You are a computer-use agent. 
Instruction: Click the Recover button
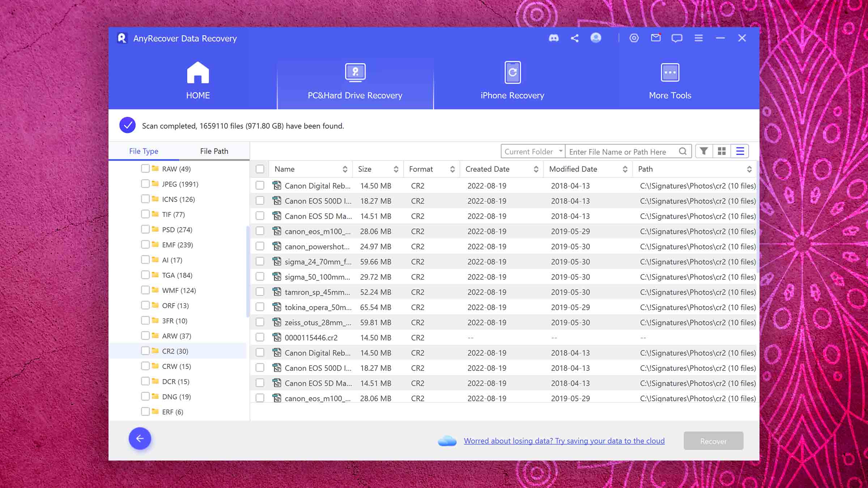tap(713, 441)
